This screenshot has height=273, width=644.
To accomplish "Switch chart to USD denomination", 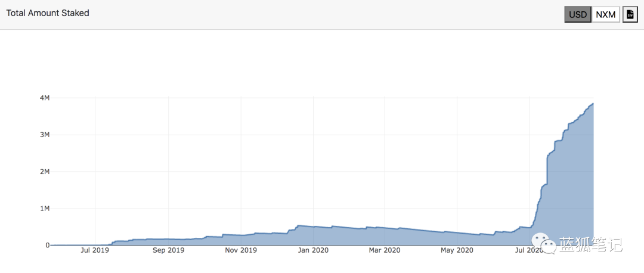I will 578,15.
